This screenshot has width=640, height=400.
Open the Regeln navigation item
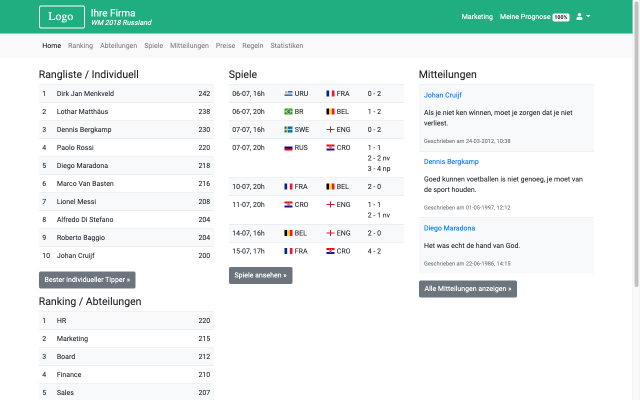click(253, 46)
